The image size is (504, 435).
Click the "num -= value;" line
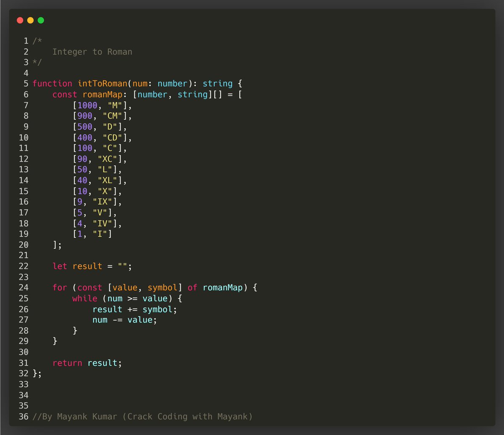click(x=125, y=320)
